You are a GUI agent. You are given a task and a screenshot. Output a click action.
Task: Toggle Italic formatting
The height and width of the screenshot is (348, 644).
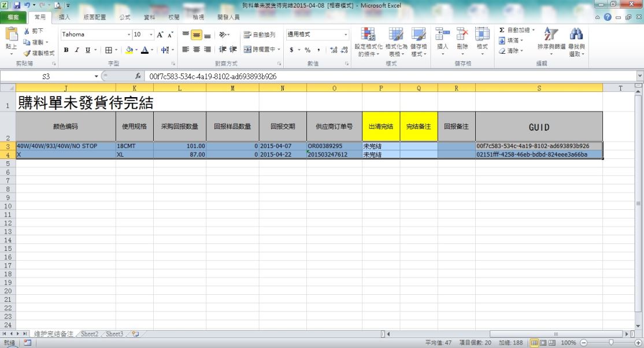(77, 50)
